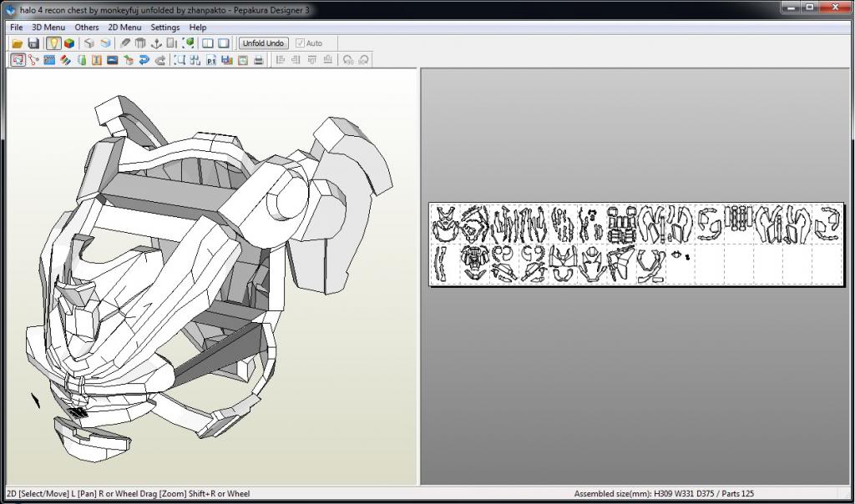855x504 pixels.
Task: Click the page preview icon beside printer
Action: click(x=243, y=60)
